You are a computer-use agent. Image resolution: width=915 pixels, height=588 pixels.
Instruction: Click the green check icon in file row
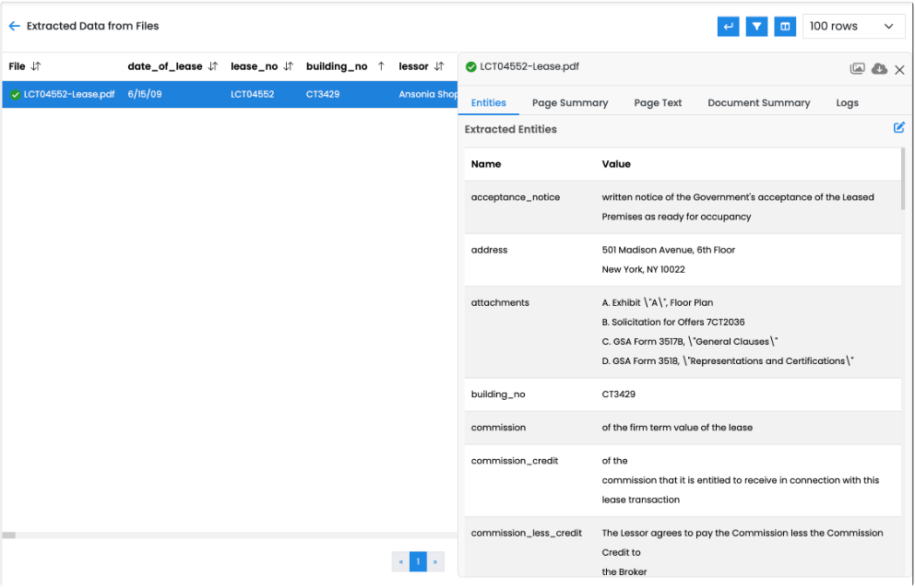(15, 95)
